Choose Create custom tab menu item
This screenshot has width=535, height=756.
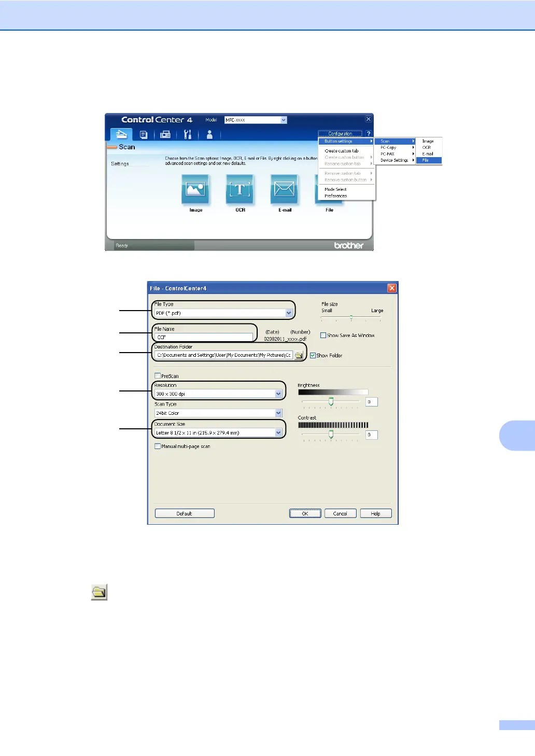[346, 151]
